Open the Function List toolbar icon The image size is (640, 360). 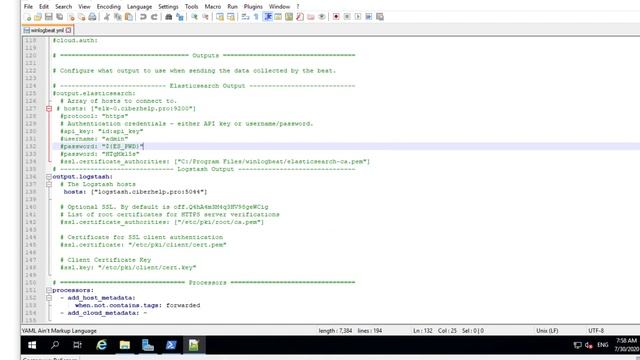click(300, 17)
